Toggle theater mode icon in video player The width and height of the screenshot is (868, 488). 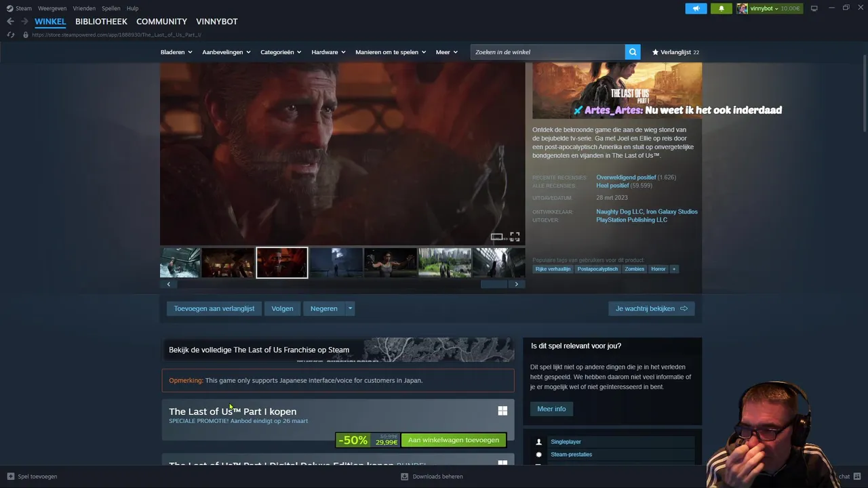coord(497,237)
